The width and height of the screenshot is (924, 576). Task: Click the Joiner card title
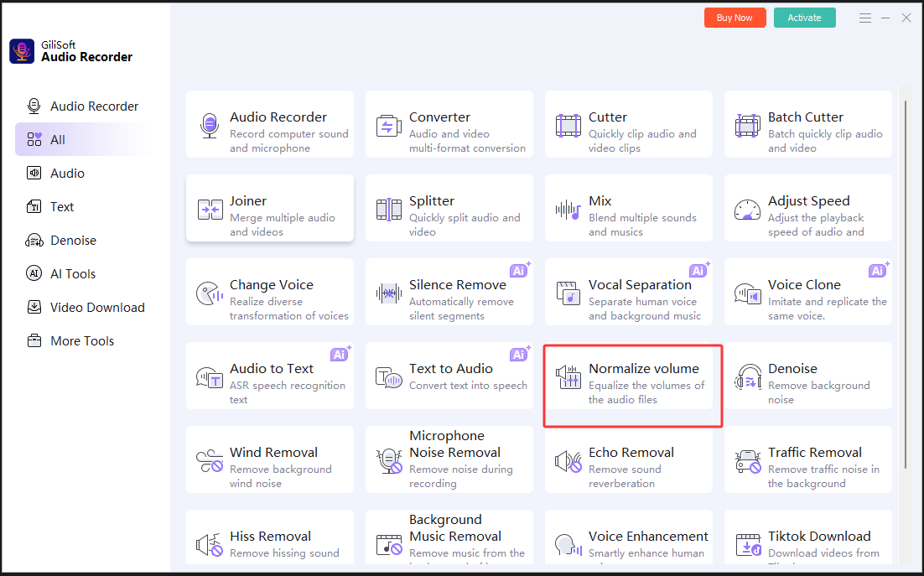(248, 201)
